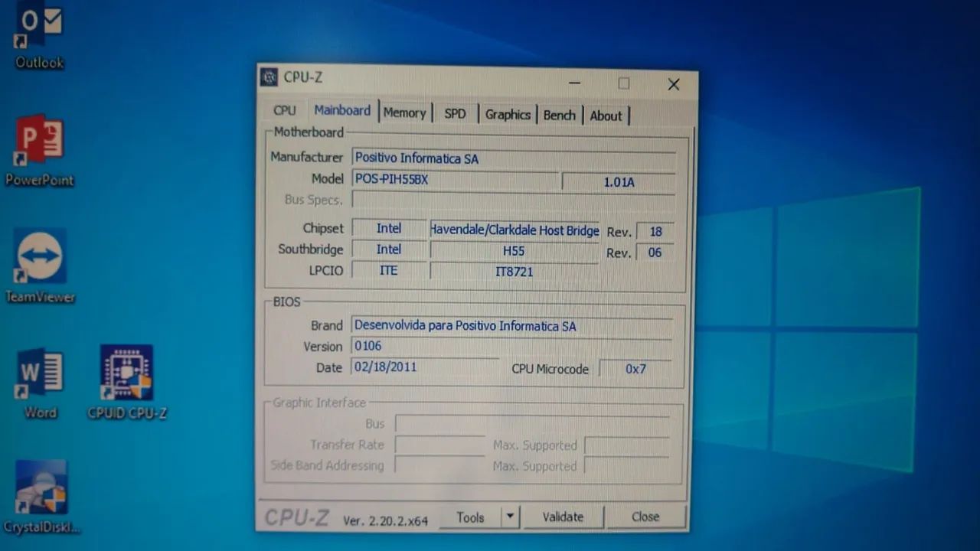The image size is (980, 551).
Task: Click the CPU Microcode 0x7 value
Action: click(x=635, y=369)
